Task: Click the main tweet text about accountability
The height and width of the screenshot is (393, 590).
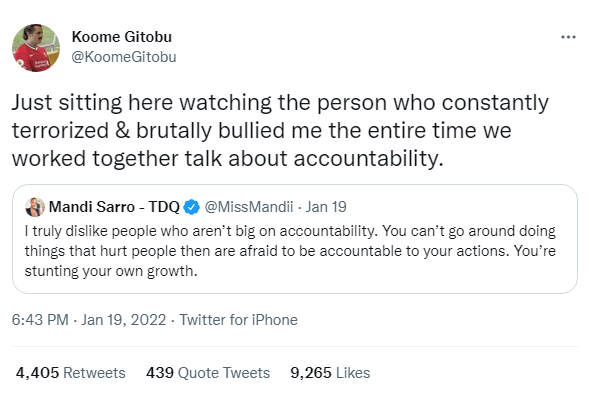Action: point(280,130)
